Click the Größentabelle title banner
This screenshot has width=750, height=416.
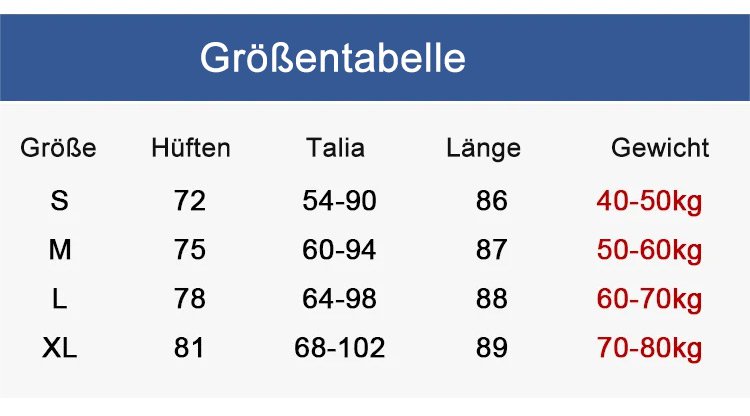tap(333, 58)
